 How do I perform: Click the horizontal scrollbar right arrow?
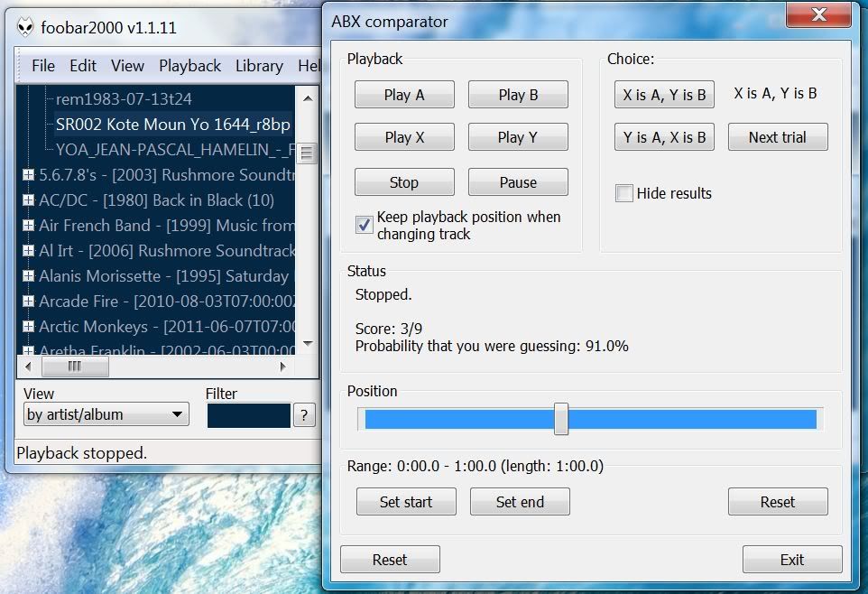point(283,367)
